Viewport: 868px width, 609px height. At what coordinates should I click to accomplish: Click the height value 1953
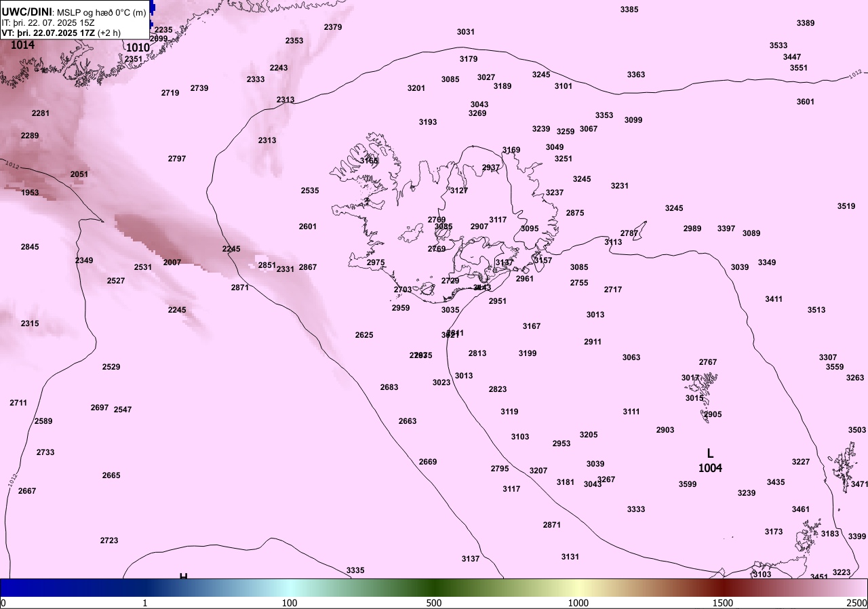[30, 193]
